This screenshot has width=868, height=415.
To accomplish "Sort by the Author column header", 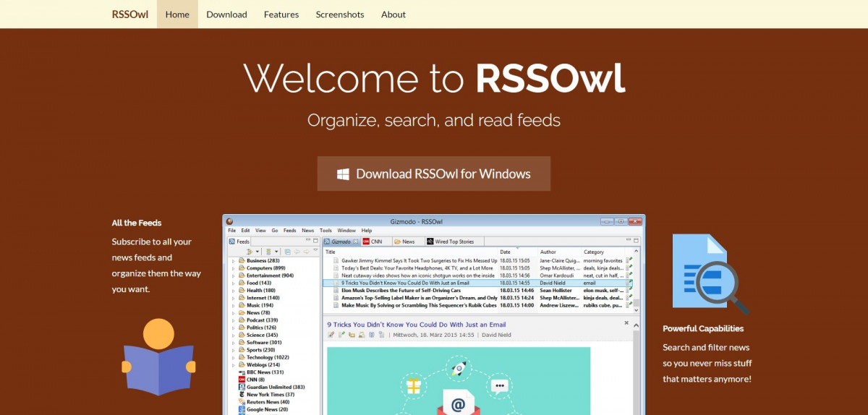I will click(x=548, y=252).
